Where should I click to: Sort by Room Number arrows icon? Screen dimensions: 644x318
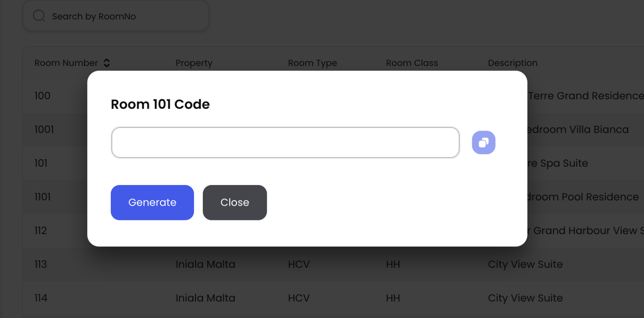(107, 63)
